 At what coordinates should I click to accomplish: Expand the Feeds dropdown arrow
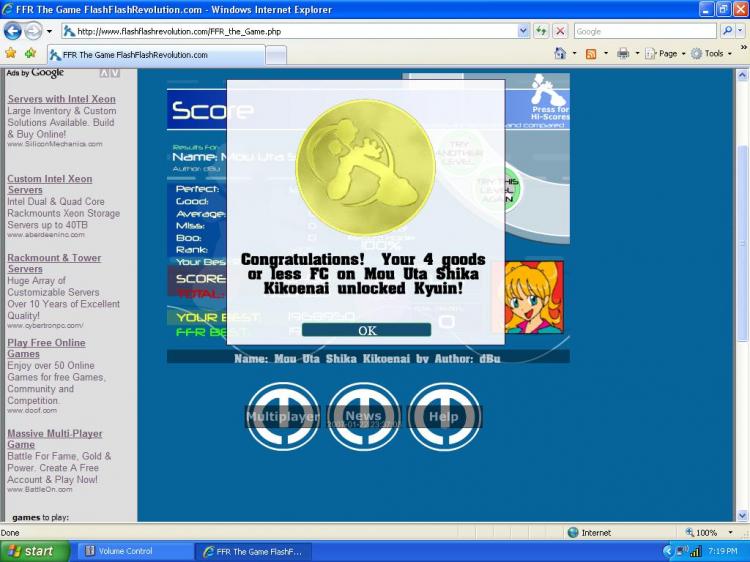(606, 54)
